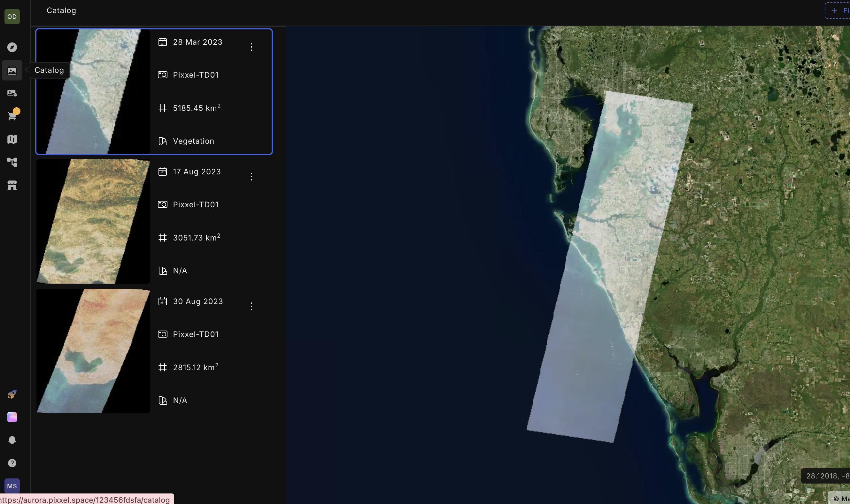Click "Pixxel-TD01" in the 30 Aug card

click(x=196, y=334)
